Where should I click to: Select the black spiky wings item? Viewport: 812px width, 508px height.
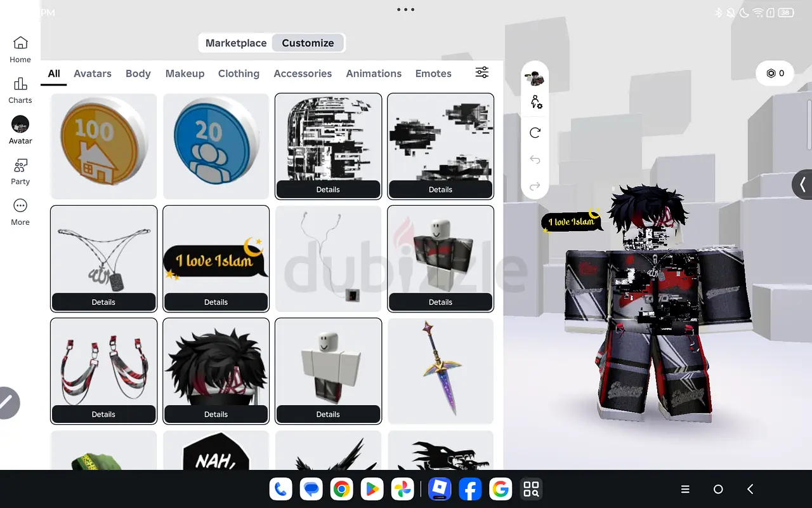(x=328, y=450)
